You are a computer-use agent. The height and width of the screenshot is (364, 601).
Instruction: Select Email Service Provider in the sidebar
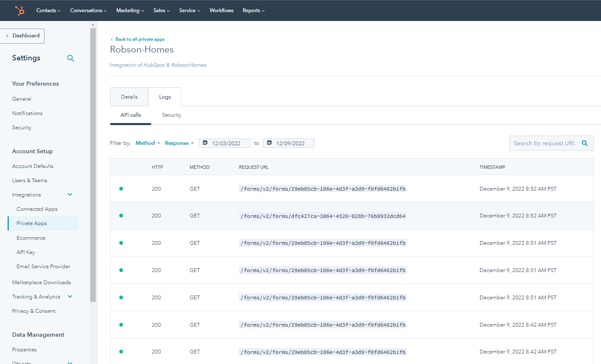click(43, 266)
